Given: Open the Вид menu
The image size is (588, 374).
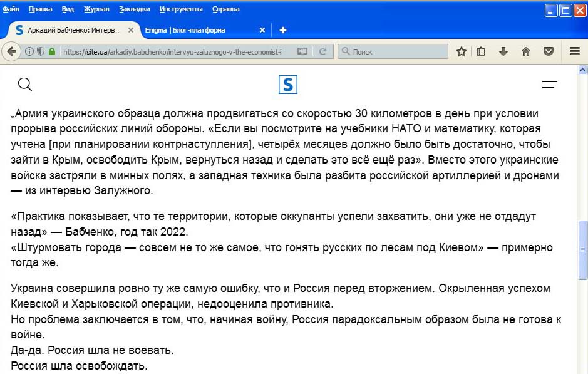Looking at the screenshot, I should pyautogui.click(x=68, y=9).
